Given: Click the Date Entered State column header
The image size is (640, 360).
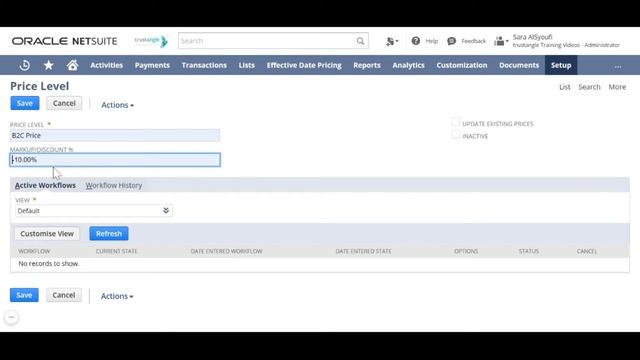Looking at the screenshot, I should [363, 251].
